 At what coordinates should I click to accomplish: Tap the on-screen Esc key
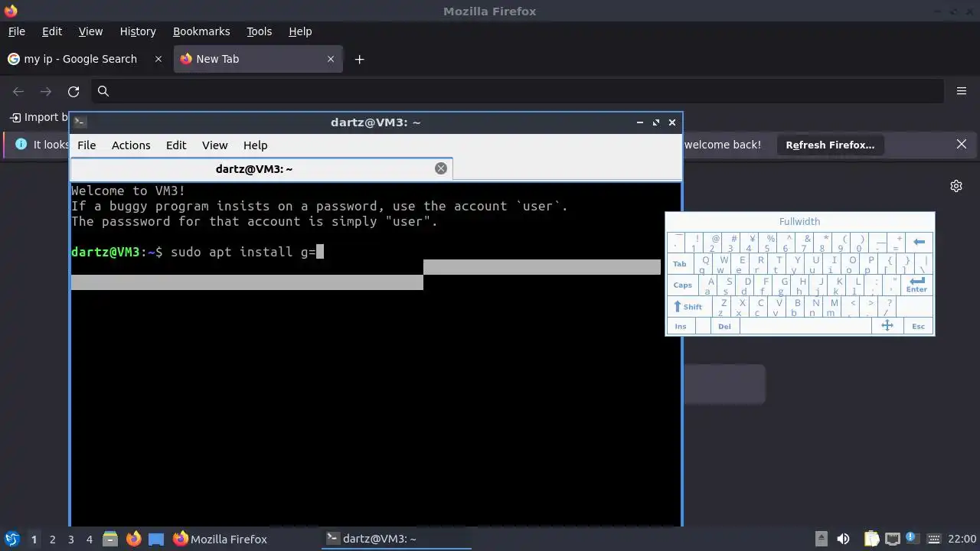point(918,326)
